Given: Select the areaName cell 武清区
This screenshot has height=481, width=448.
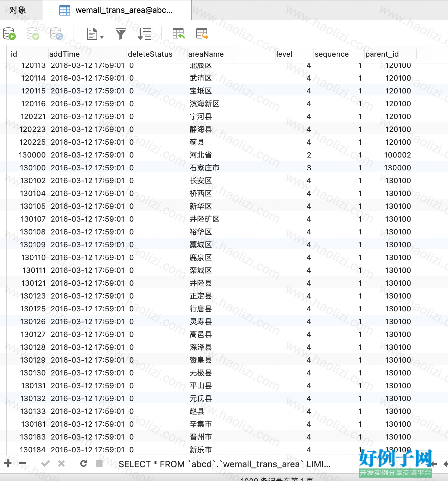Looking at the screenshot, I should (200, 78).
